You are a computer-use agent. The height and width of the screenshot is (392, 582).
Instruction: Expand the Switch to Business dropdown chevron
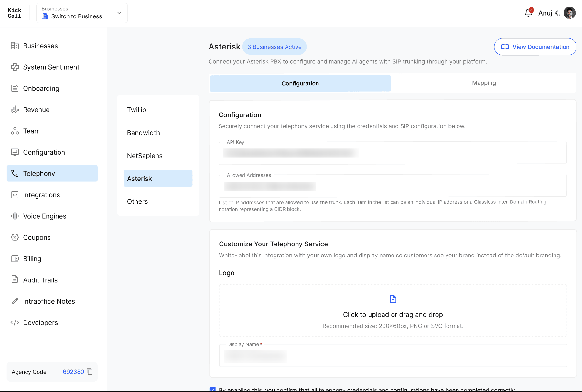pos(119,13)
